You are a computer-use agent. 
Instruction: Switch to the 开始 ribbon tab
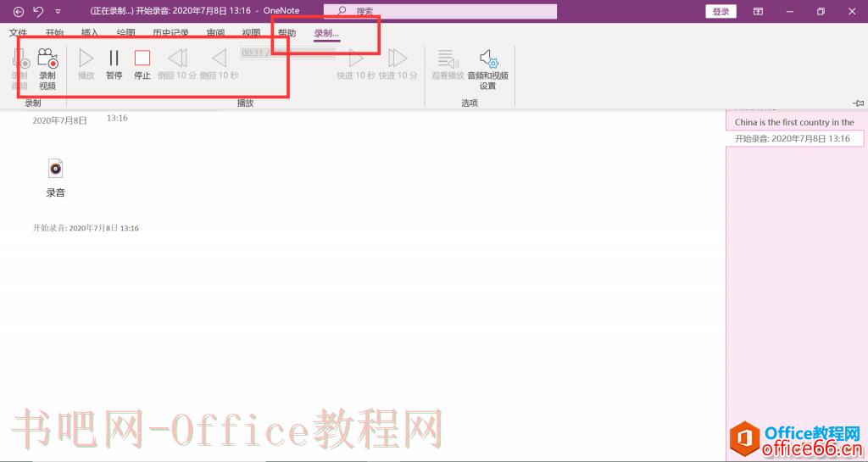click(x=55, y=33)
